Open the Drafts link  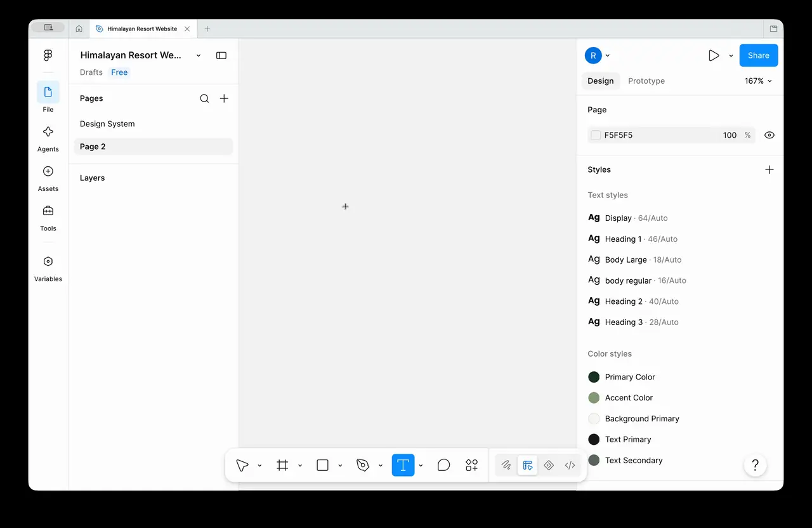(91, 72)
